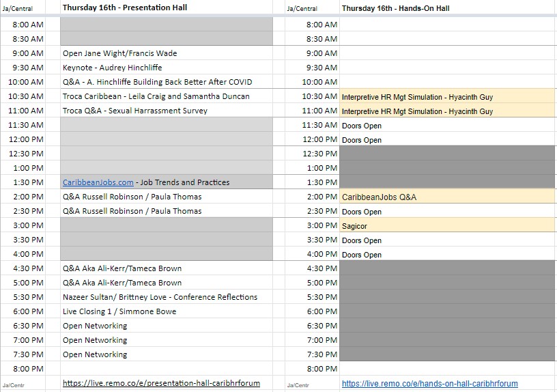Viewport: 557px width, 392px height.
Task: Click 5:00 PM Q&A Aka Ali-Kerr cell
Action: point(167,283)
